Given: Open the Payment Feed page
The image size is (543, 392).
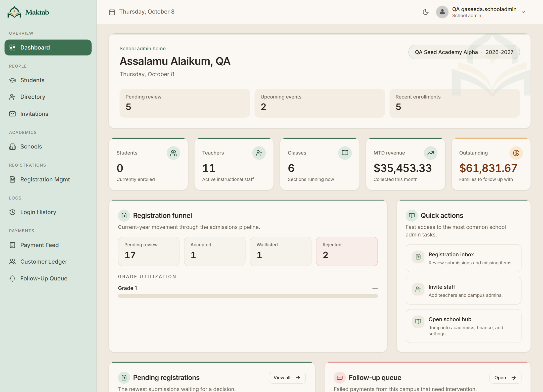Looking at the screenshot, I should coord(48,245).
